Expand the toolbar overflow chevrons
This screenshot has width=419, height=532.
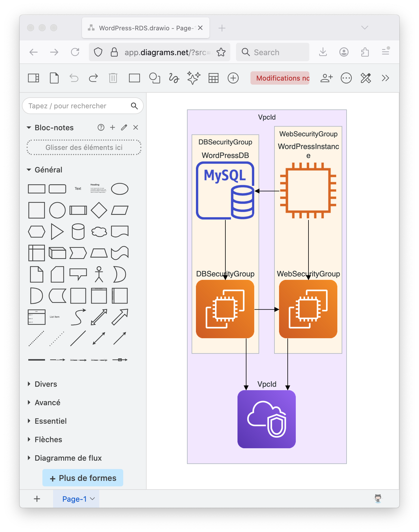click(386, 78)
